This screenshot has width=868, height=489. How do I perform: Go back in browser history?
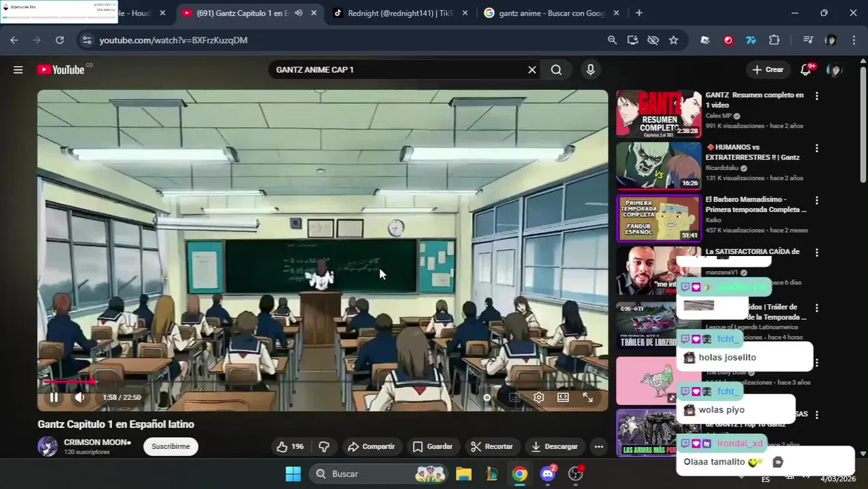14,40
